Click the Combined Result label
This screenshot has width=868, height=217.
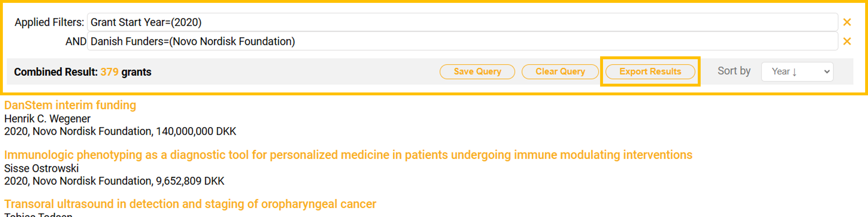pyautogui.click(x=56, y=72)
